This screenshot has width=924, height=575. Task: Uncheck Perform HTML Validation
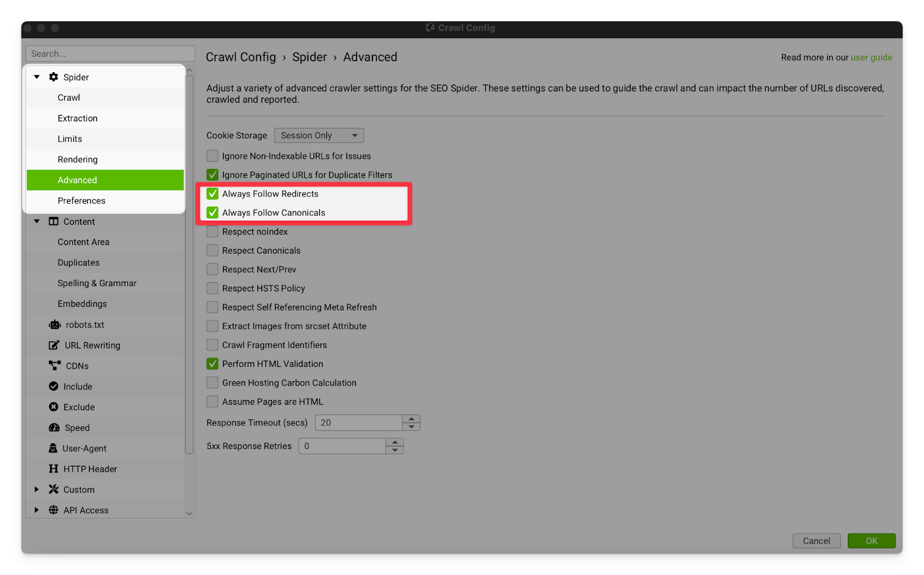pyautogui.click(x=213, y=364)
